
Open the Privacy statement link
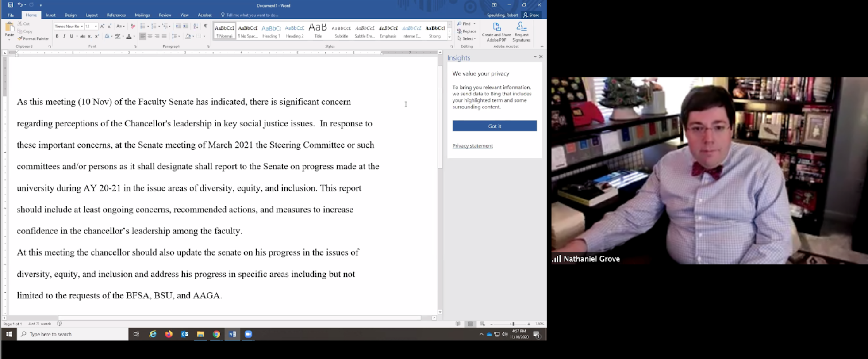click(472, 146)
